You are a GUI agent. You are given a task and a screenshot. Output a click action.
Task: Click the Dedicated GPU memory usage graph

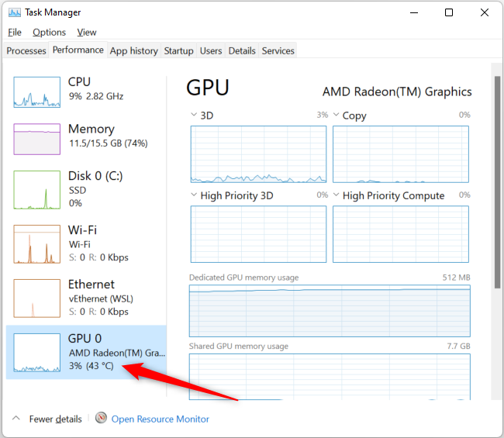pyautogui.click(x=330, y=311)
